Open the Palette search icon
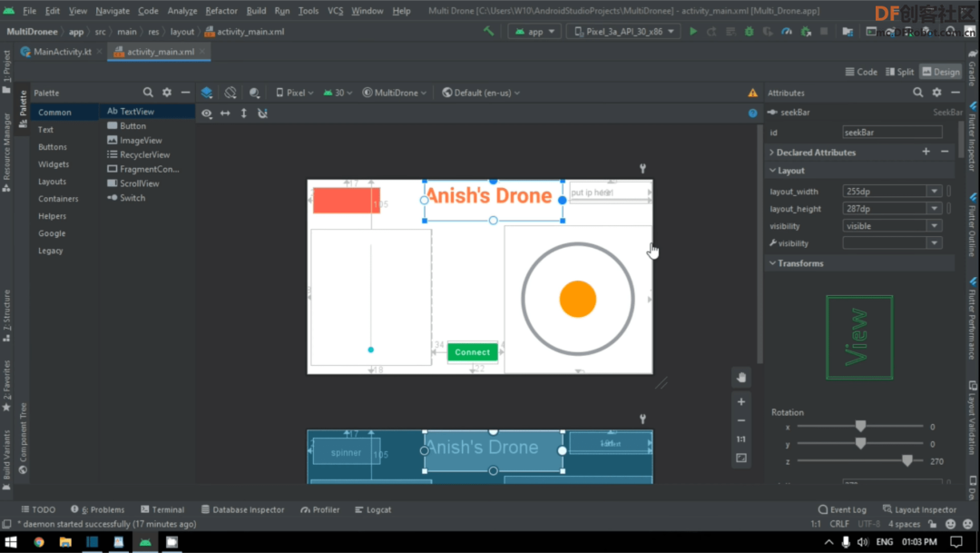980x553 pixels. [148, 93]
